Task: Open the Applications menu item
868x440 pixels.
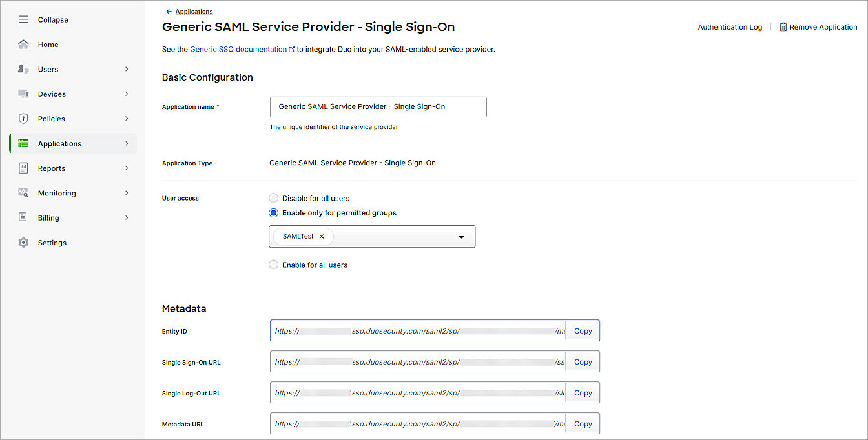Action: pyautogui.click(x=59, y=144)
